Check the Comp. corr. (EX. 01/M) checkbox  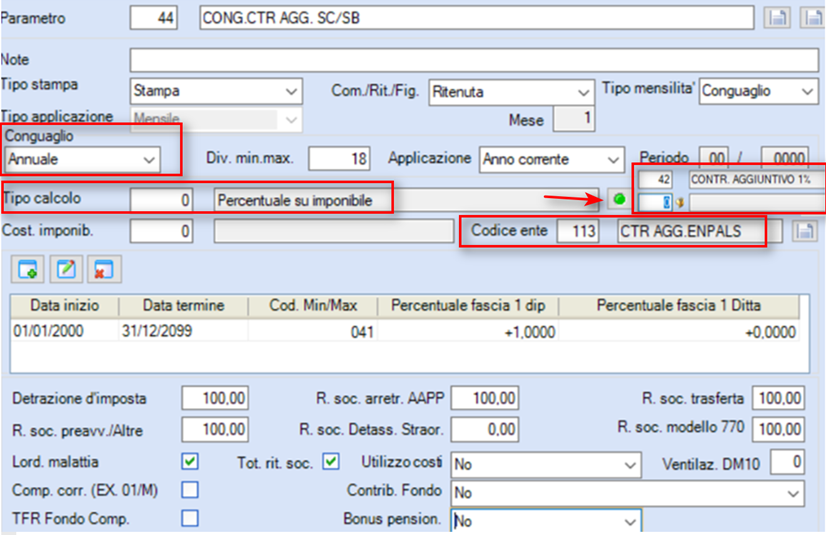(190, 490)
